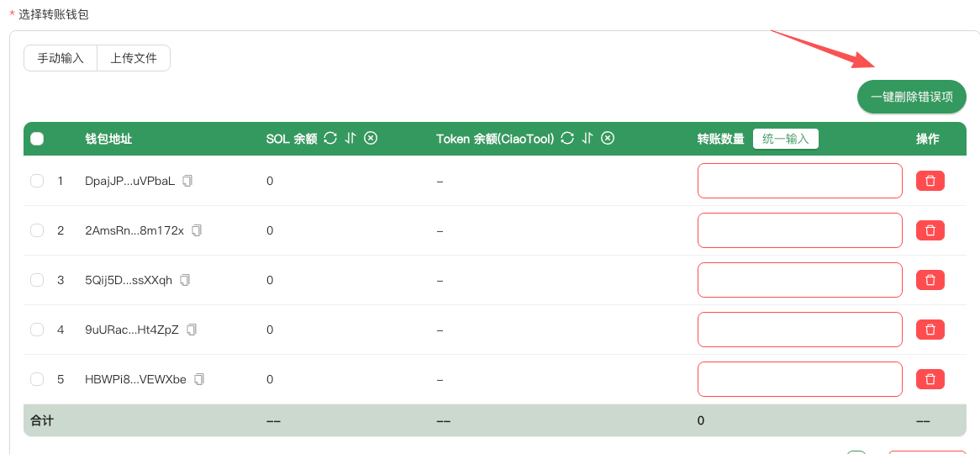
Task: Switch to 上传文件 tab
Action: tap(134, 58)
